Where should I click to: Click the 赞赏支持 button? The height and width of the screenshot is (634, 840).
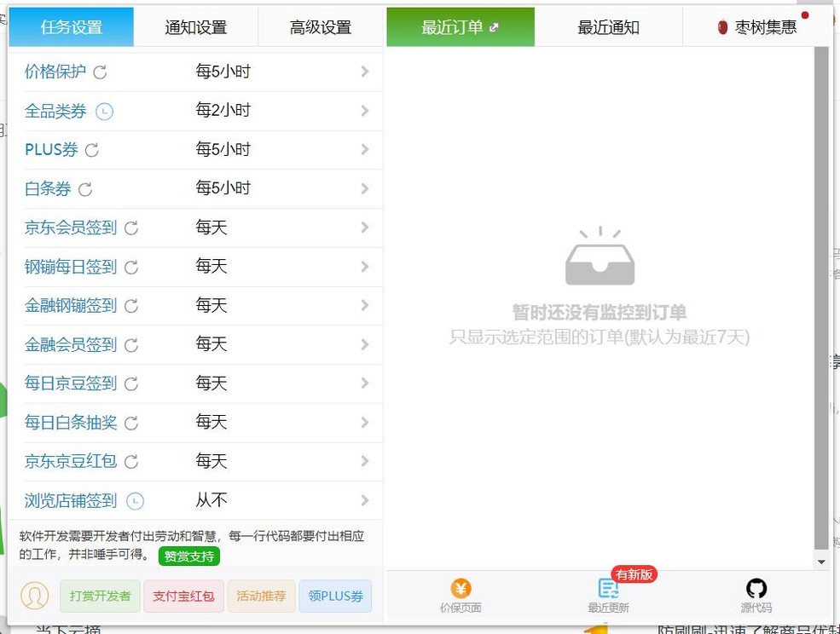click(x=189, y=556)
